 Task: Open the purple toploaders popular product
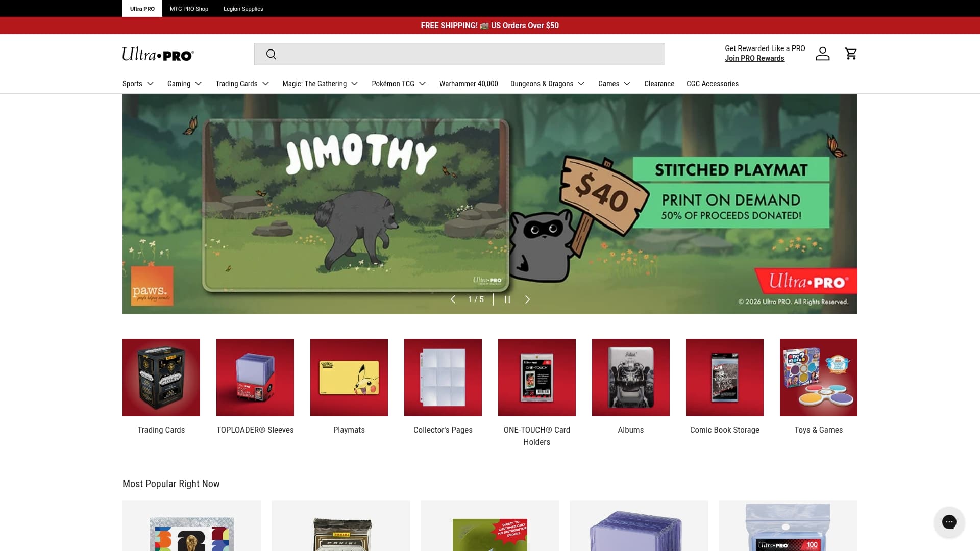(x=639, y=526)
